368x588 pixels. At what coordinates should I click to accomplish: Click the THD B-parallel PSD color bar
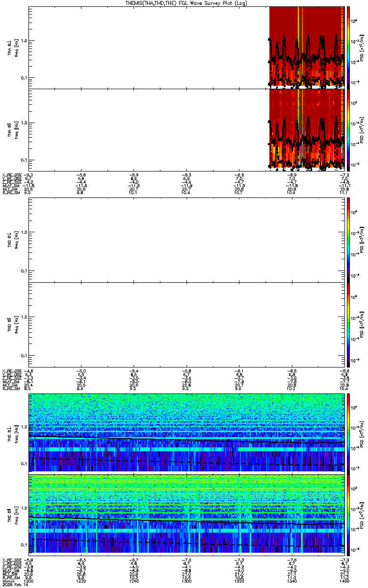click(348, 324)
